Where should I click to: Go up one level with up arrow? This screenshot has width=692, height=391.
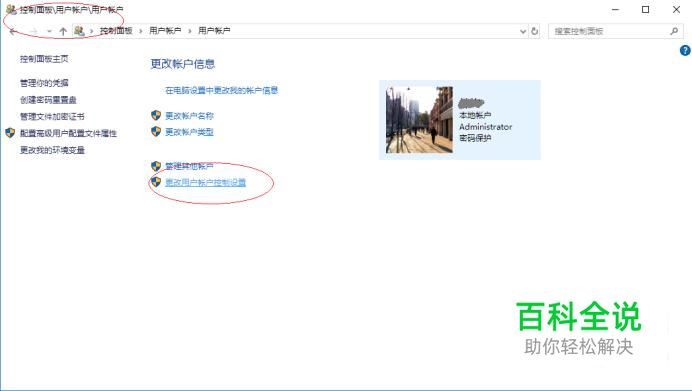(x=63, y=31)
